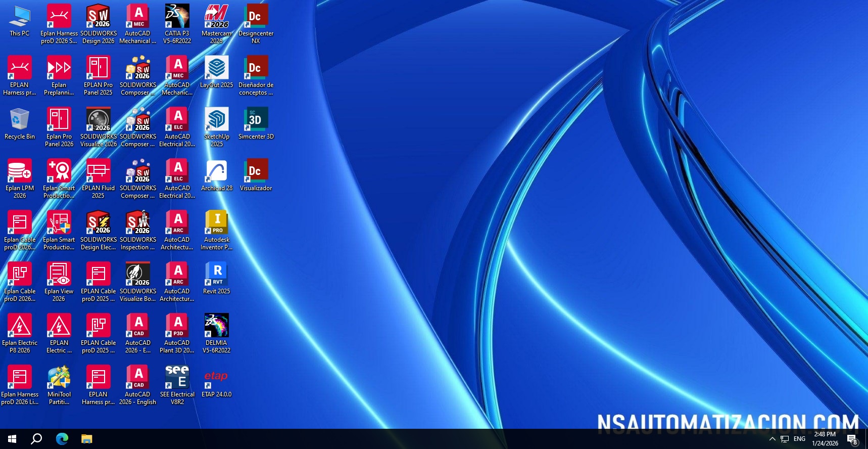
Task: Launch the EPLAN Fluid 2025 shortcut
Action: (x=99, y=179)
